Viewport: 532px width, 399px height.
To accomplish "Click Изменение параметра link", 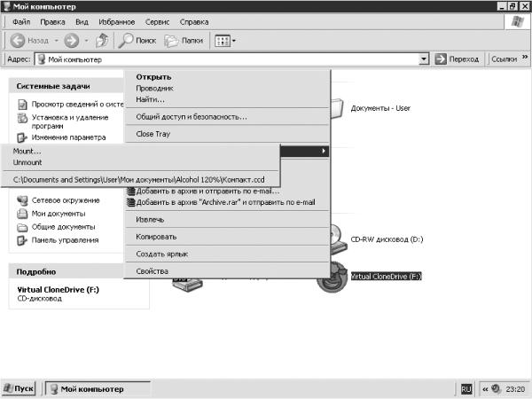I will click(x=68, y=137).
